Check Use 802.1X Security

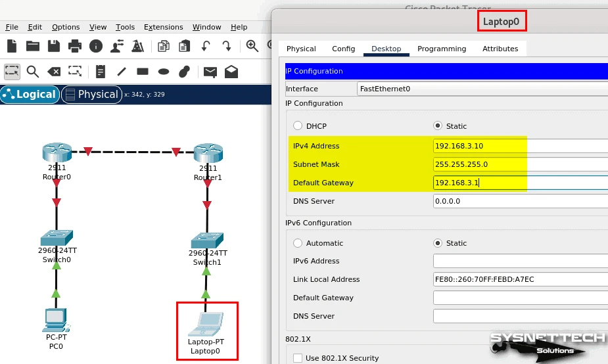tap(298, 358)
